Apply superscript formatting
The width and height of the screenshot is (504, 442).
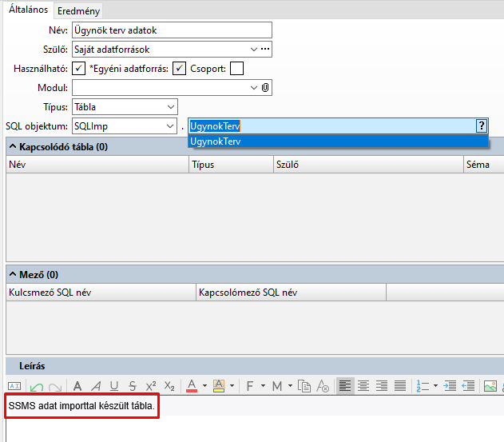point(151,386)
